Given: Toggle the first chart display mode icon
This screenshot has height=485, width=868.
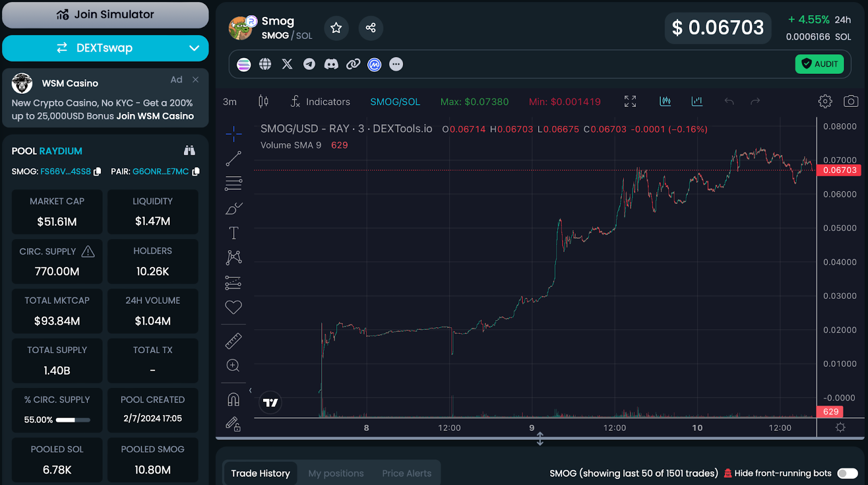Looking at the screenshot, I should tap(665, 101).
